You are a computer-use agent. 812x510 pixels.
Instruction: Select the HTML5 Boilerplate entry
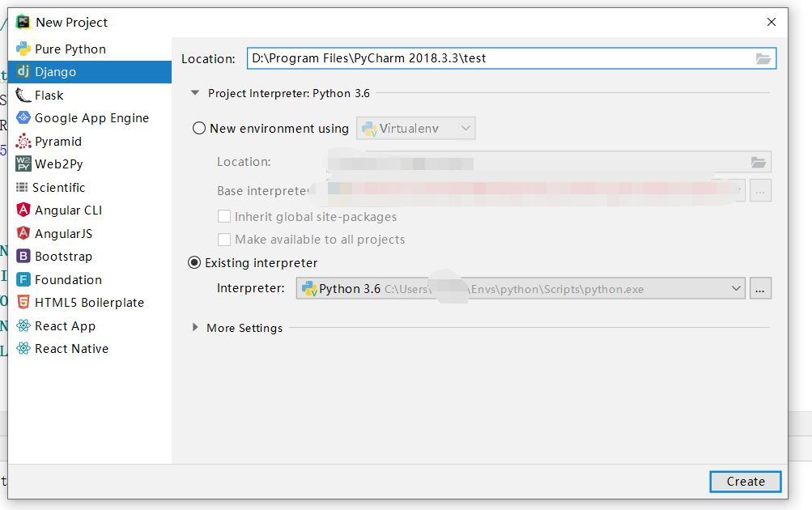(22, 302)
